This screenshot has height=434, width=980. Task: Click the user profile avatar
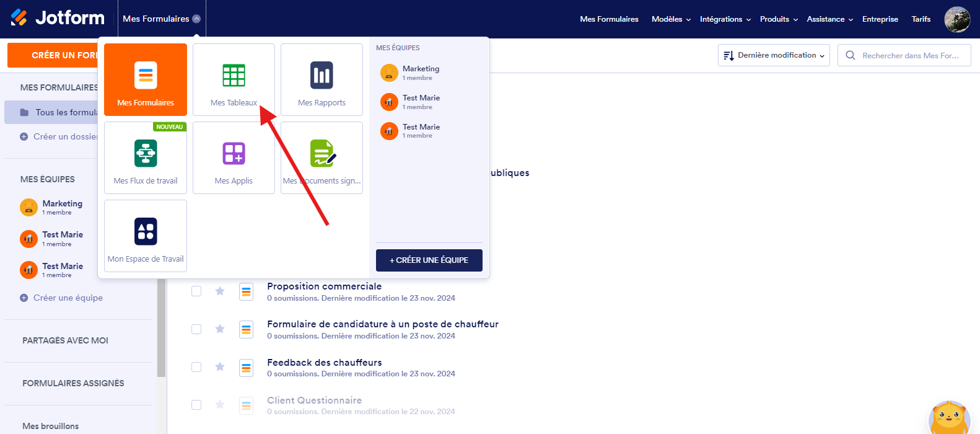(957, 19)
